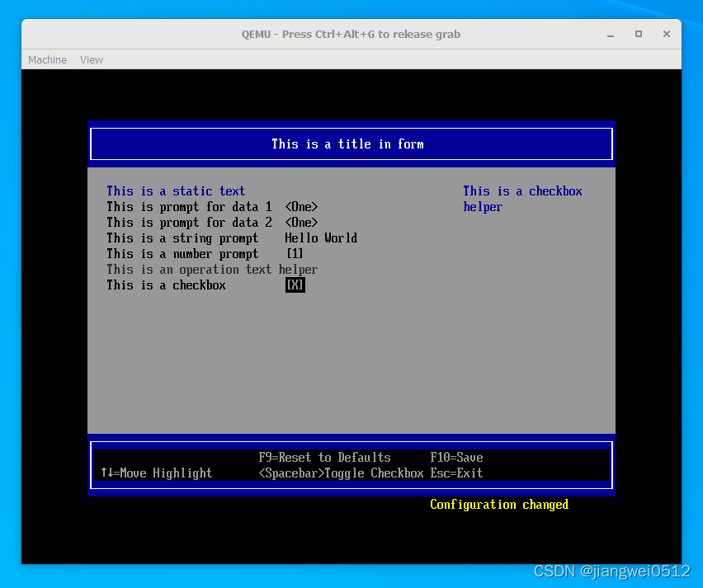The height and width of the screenshot is (588, 703).
Task: Click the 'This is a static text' line
Action: (x=176, y=191)
